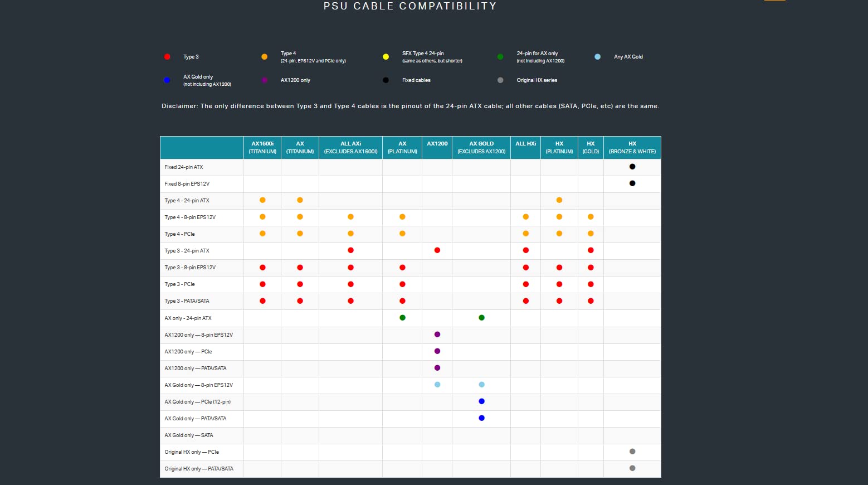Click the 'HX (PLATINUM)' column header
868x485 pixels.
click(x=559, y=148)
